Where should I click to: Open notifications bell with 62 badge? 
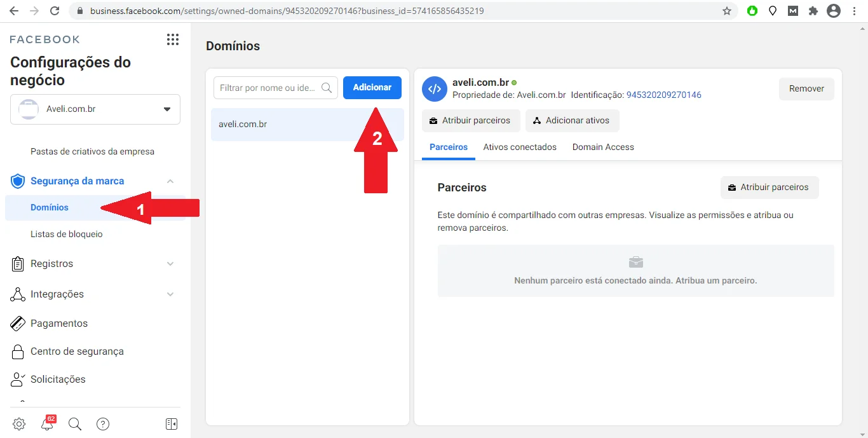click(x=47, y=424)
